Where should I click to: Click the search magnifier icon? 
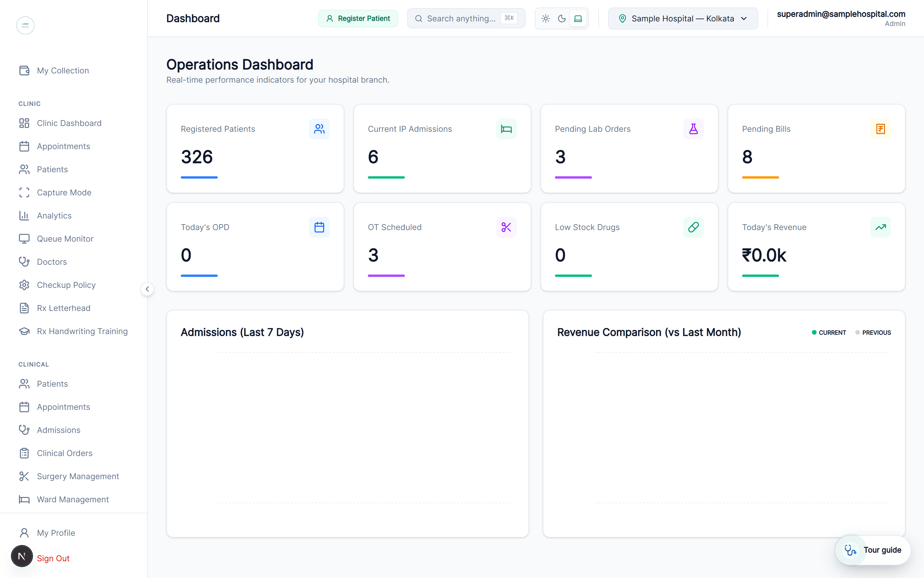pyautogui.click(x=418, y=18)
